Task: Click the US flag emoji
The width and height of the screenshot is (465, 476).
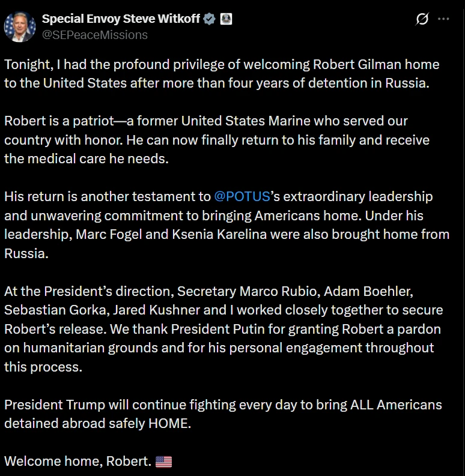Action: pos(163,462)
